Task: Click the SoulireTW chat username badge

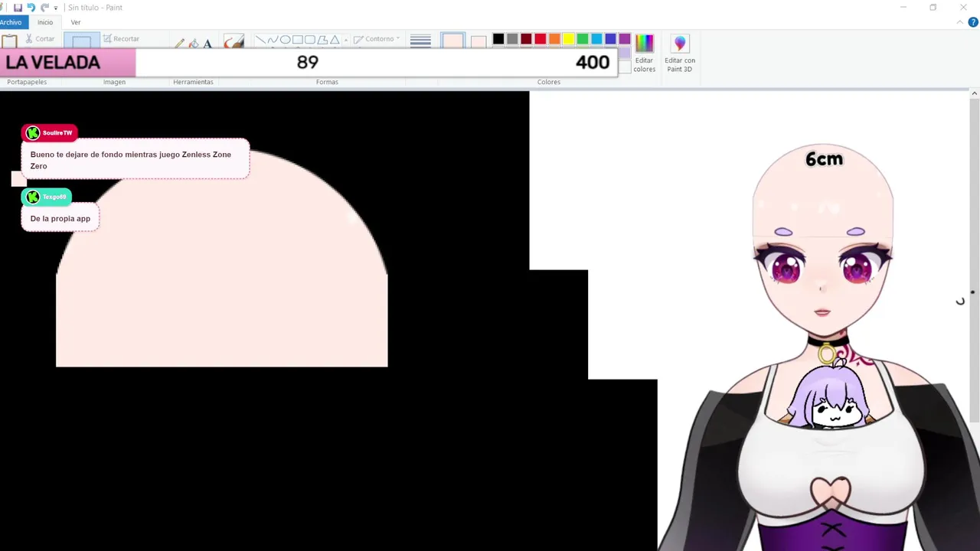Action: 49,132
